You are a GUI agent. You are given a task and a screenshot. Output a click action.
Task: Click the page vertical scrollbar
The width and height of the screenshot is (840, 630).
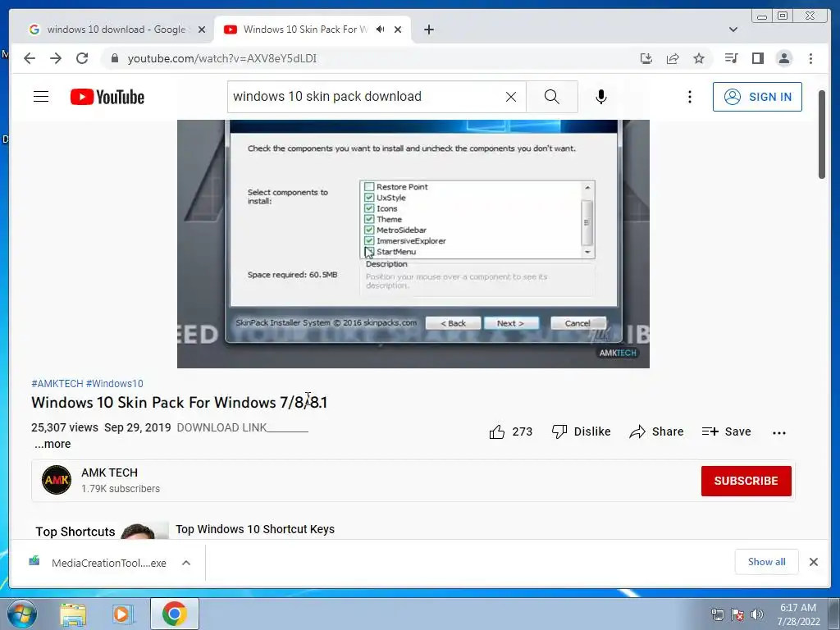pos(822,134)
